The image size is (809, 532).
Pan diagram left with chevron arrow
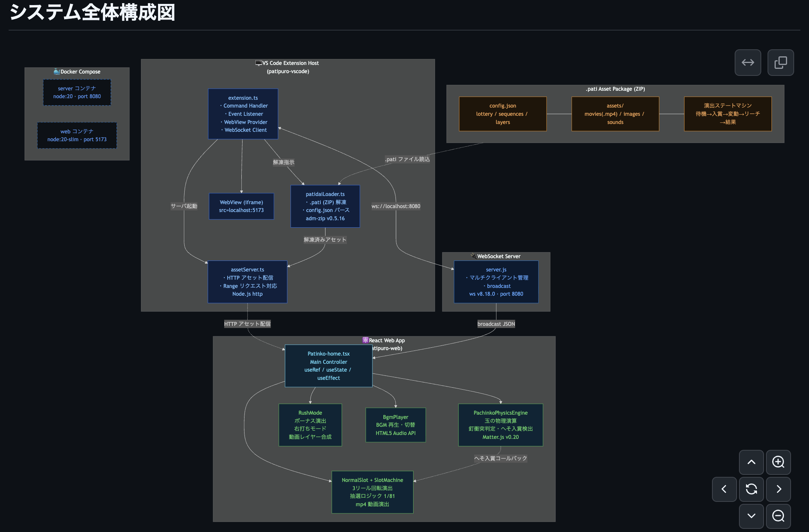[x=724, y=489]
